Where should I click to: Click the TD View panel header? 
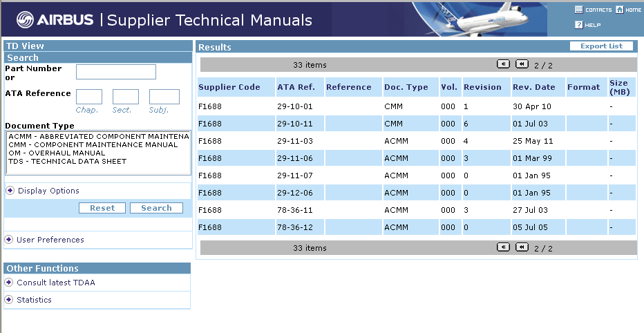tap(98, 46)
